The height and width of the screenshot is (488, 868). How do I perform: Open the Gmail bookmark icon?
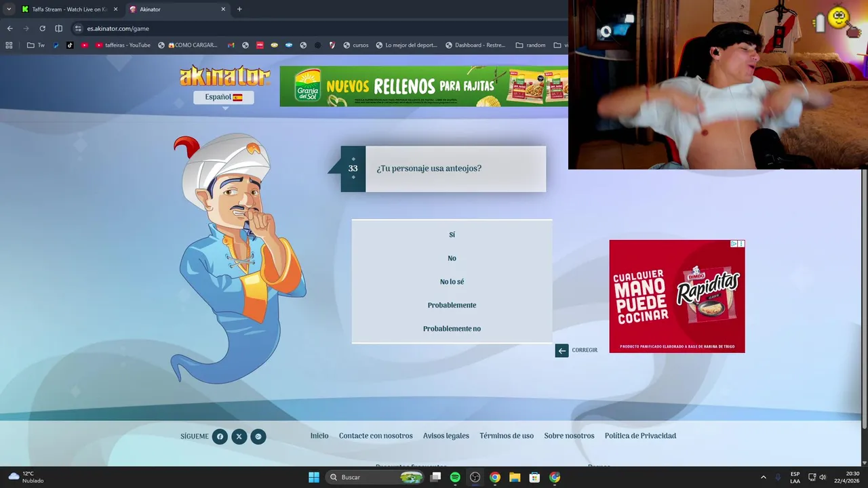(231, 45)
